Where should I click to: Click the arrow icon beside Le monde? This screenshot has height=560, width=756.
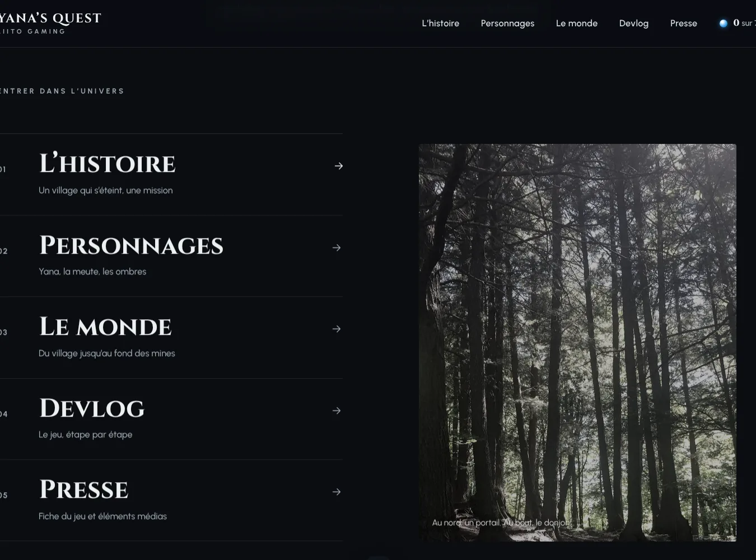click(337, 329)
